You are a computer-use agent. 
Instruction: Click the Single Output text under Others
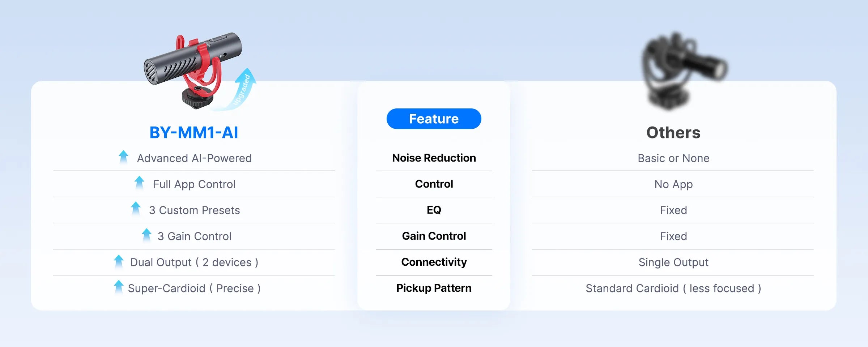click(673, 262)
